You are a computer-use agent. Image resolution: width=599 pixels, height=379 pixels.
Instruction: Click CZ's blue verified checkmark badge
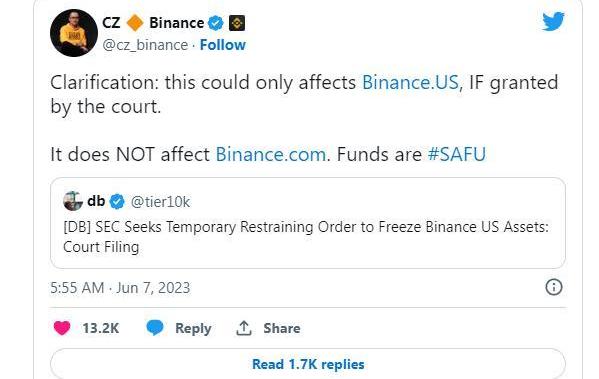[x=215, y=23]
